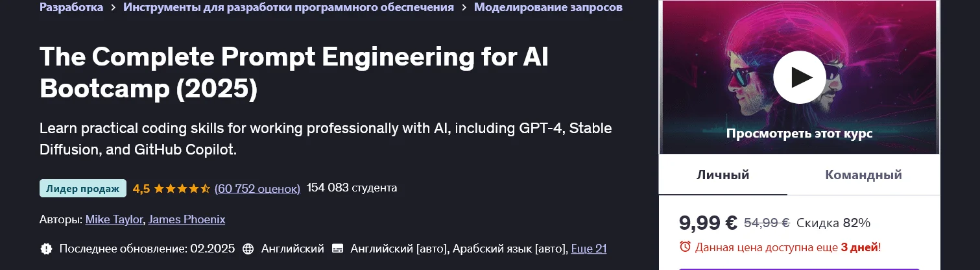980x270 pixels.
Task: Click the play button on course preview
Action: (x=799, y=77)
